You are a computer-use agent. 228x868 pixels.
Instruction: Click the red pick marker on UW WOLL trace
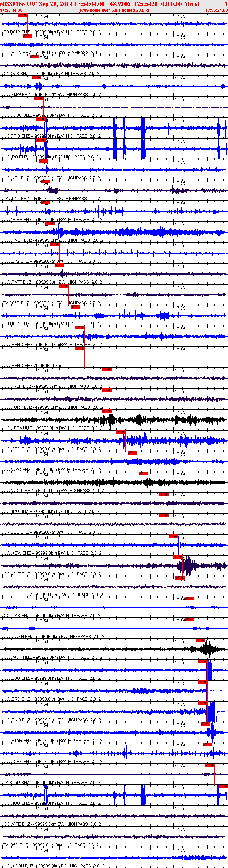click(x=144, y=474)
